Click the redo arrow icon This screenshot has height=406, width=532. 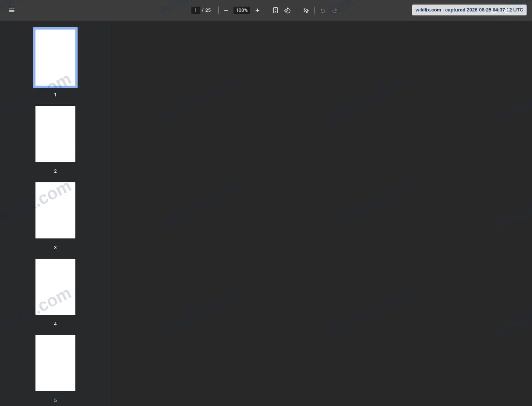coord(335,10)
